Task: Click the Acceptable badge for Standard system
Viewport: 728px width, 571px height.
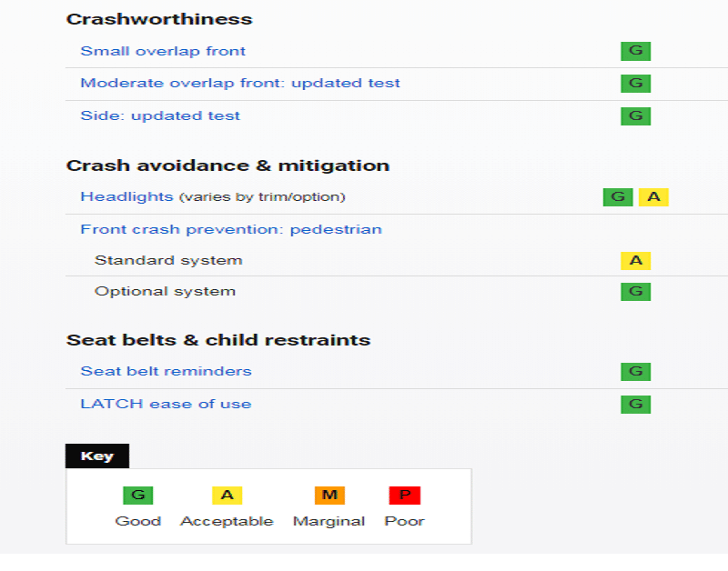Action: coord(635,261)
